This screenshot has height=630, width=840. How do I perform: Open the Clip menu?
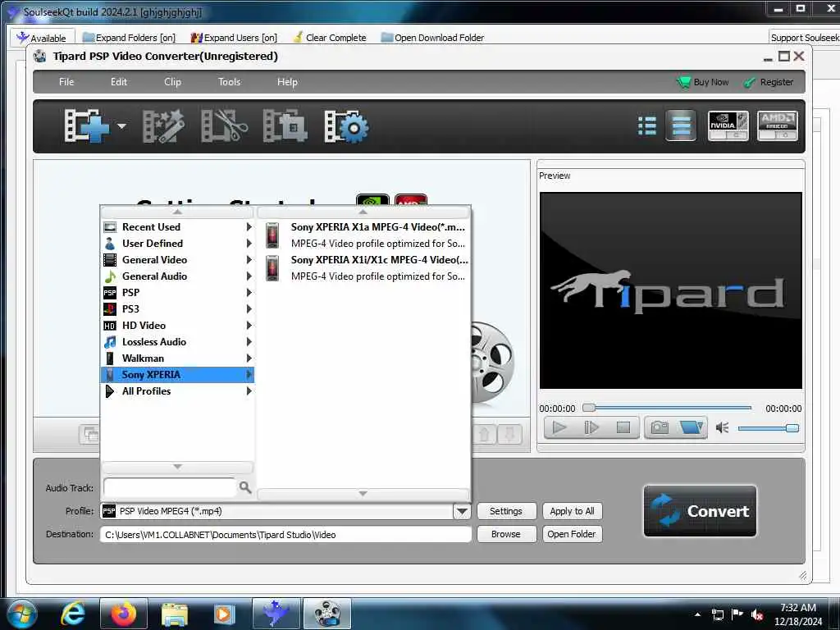[172, 82]
